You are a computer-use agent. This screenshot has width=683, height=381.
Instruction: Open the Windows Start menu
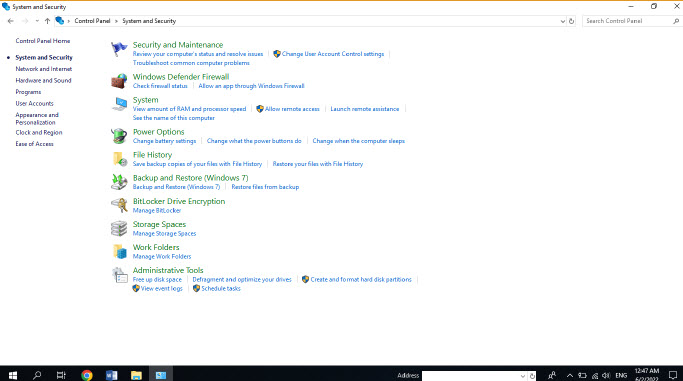(13, 375)
